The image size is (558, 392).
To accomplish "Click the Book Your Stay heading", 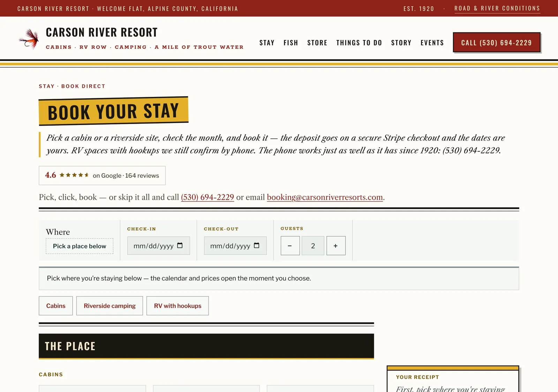I will coord(113,112).
